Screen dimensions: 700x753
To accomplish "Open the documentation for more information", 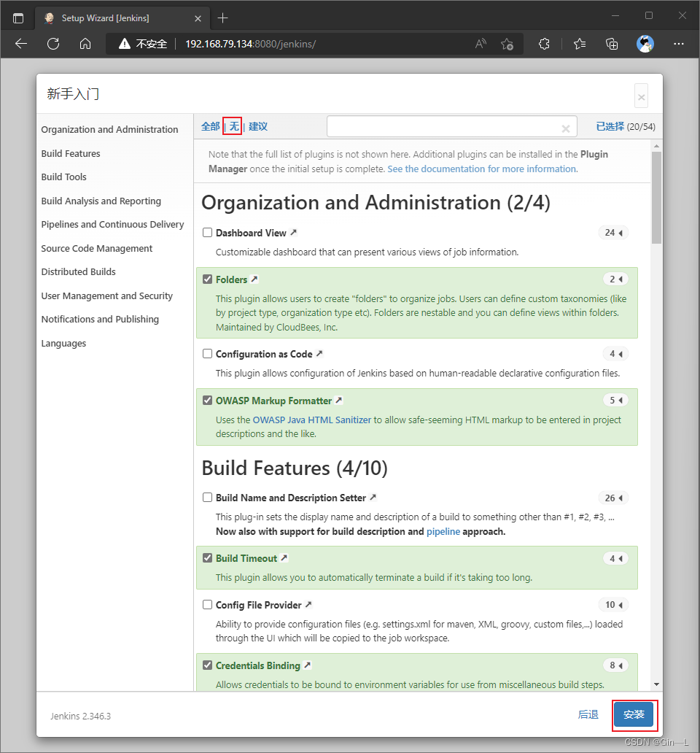I will pos(483,169).
